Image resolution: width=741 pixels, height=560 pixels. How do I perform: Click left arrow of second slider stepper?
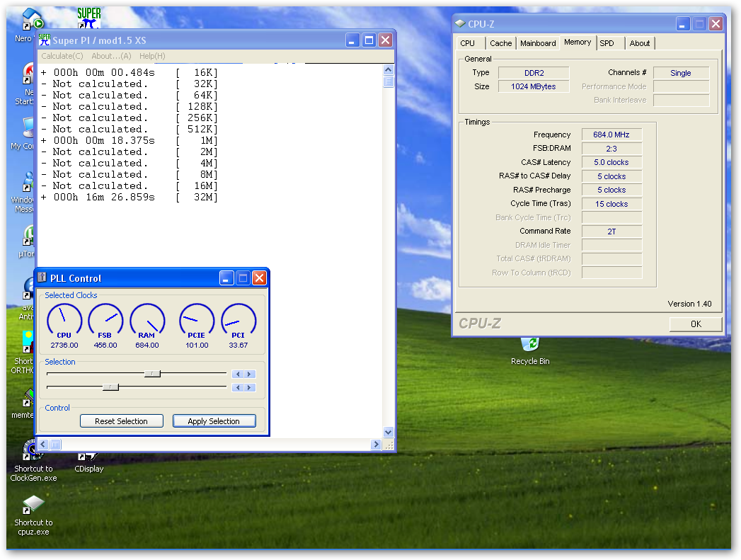point(238,387)
